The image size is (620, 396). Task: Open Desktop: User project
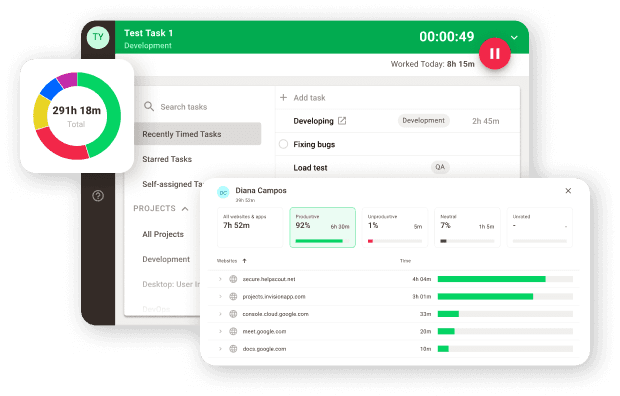(171, 284)
